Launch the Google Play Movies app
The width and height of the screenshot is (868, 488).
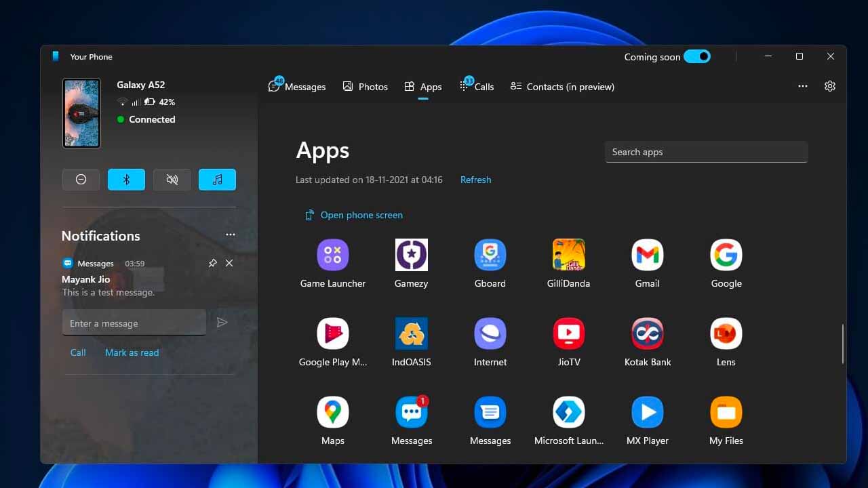click(333, 334)
